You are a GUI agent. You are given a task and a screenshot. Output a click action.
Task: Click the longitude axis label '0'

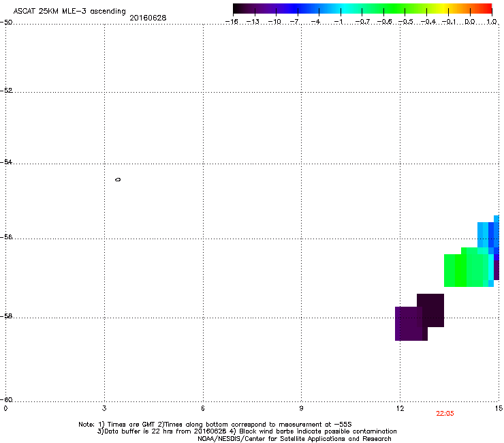pos(5,408)
